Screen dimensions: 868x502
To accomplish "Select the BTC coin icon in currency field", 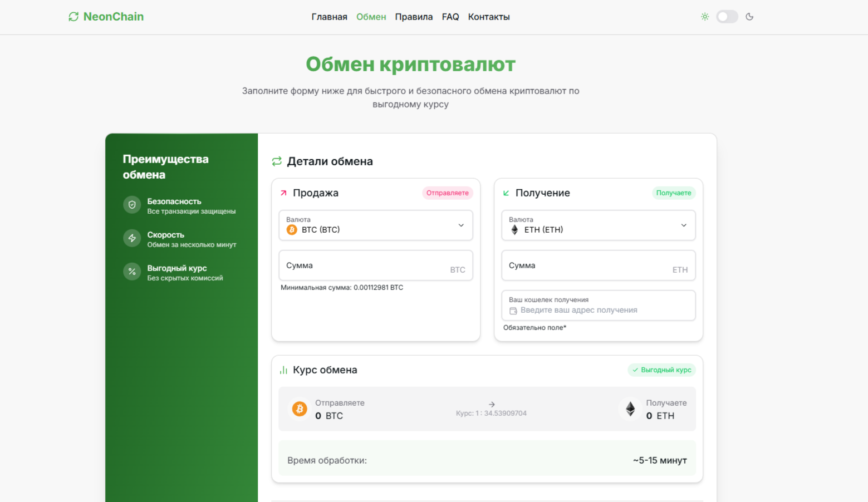I will click(x=292, y=229).
